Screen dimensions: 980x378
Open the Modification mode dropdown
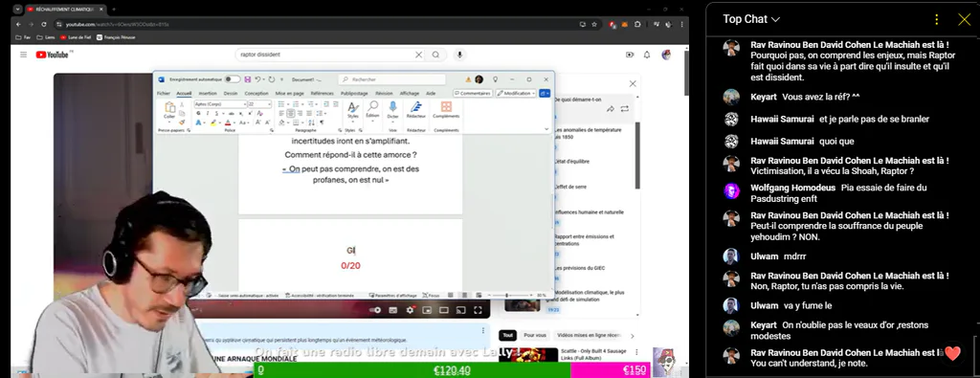516,93
